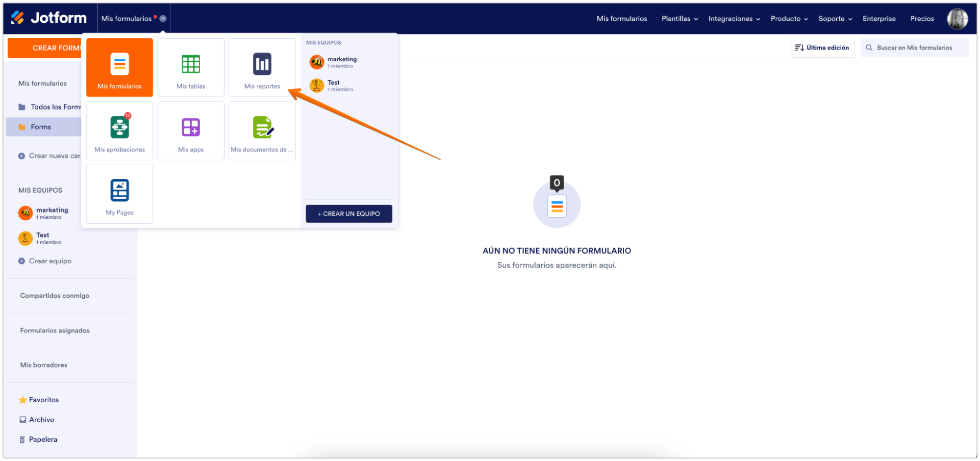Select the Forms folder row

[x=44, y=127]
